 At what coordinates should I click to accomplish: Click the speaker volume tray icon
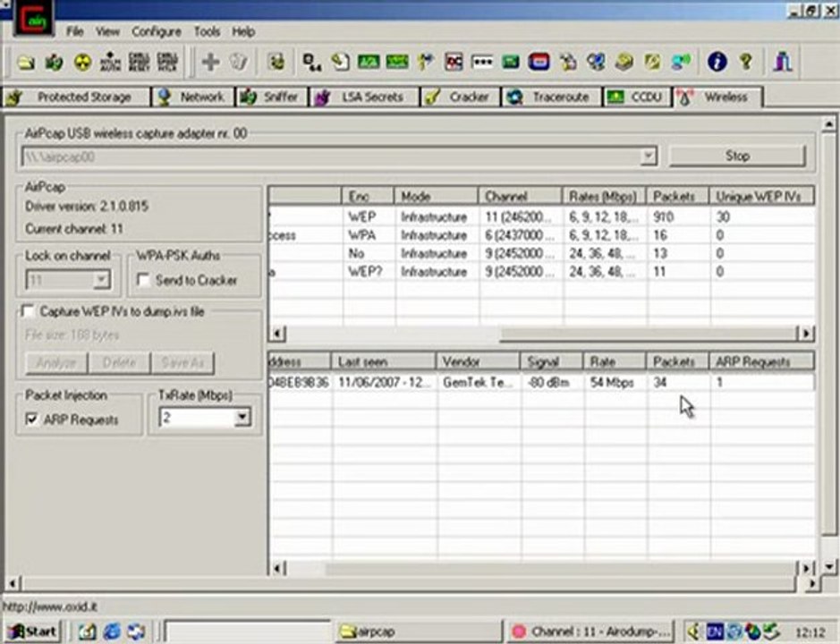695,631
